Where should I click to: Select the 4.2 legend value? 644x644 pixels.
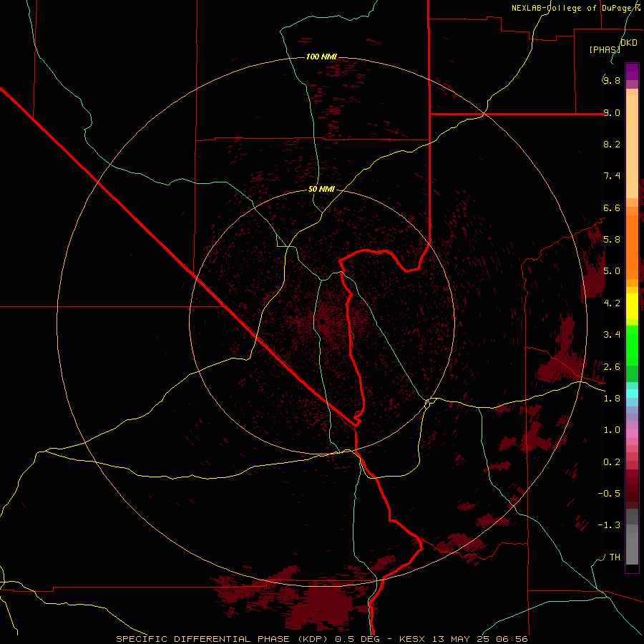(612, 303)
